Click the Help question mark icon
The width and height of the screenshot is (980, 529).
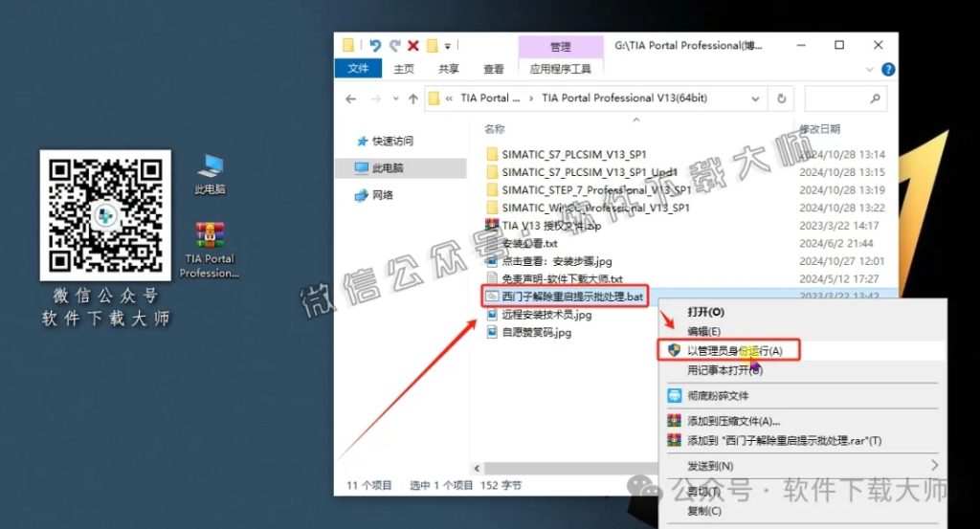(887, 69)
